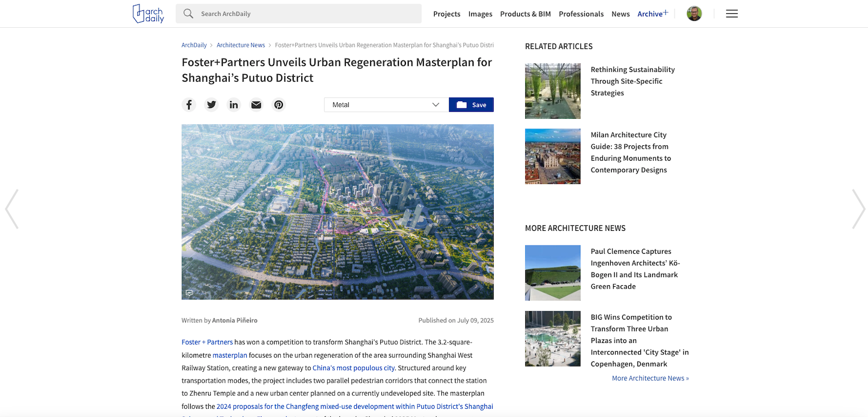Show image caption icon on photo
This screenshot has width=868, height=417.
coord(189,293)
